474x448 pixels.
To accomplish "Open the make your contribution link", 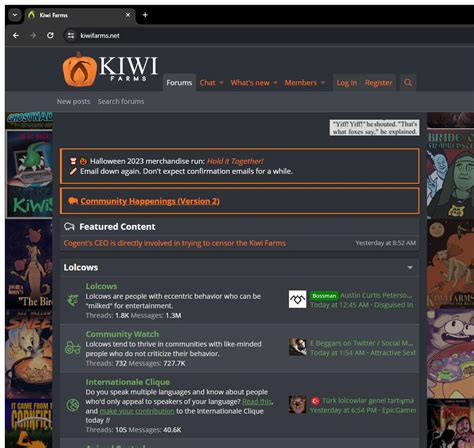I will click(137, 411).
